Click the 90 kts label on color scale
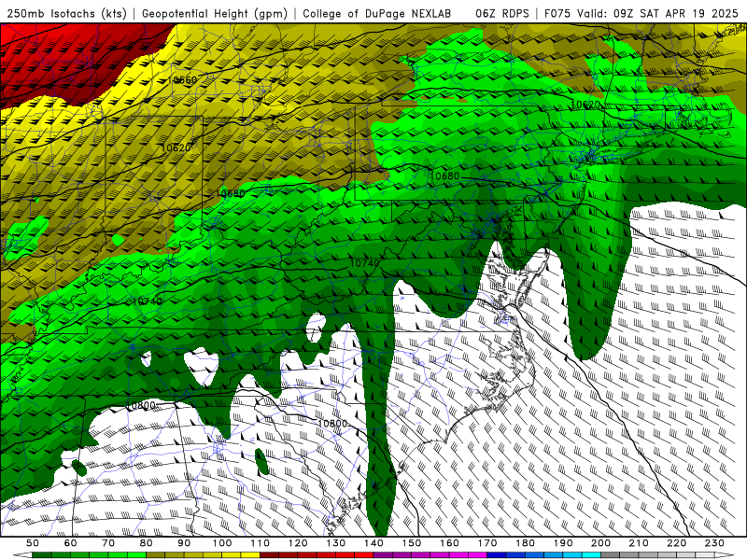This screenshot has height=560, width=747. (184, 543)
